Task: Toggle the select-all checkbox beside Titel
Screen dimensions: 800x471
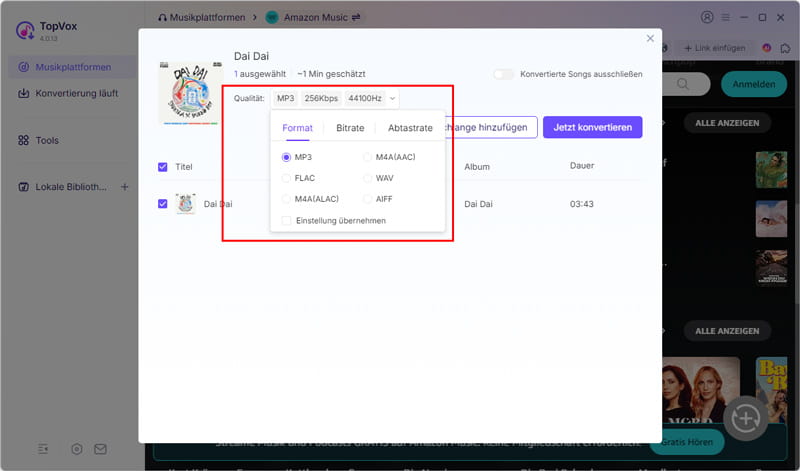Action: pos(163,167)
